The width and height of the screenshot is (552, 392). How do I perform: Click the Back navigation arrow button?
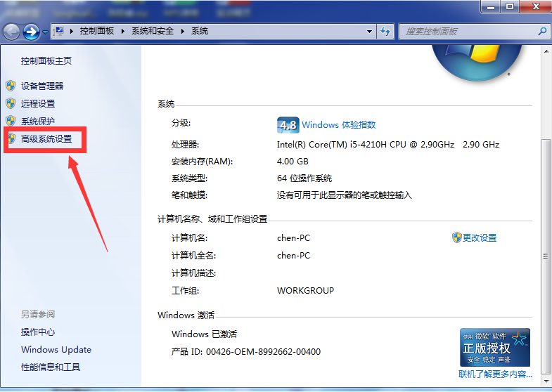(12, 32)
